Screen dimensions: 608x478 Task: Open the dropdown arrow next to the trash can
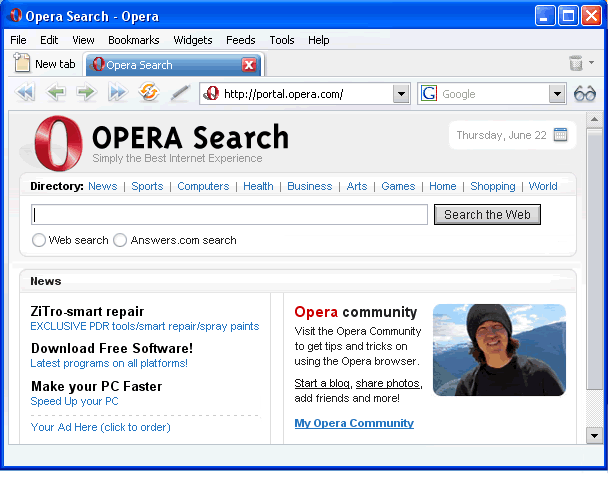(x=591, y=62)
